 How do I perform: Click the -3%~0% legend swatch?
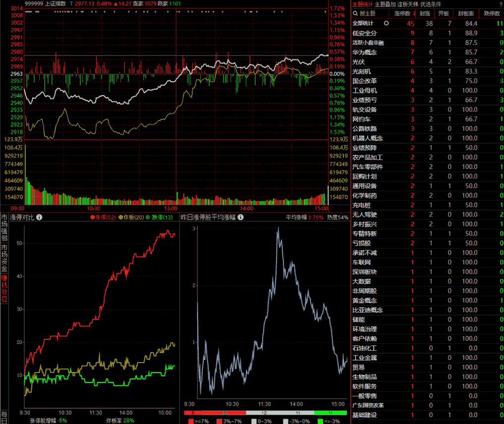(x=285, y=421)
